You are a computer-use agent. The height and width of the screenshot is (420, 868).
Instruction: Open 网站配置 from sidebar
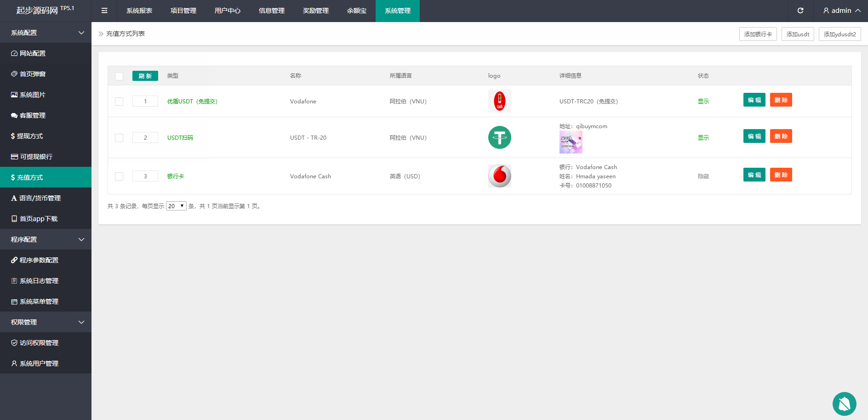(33, 53)
